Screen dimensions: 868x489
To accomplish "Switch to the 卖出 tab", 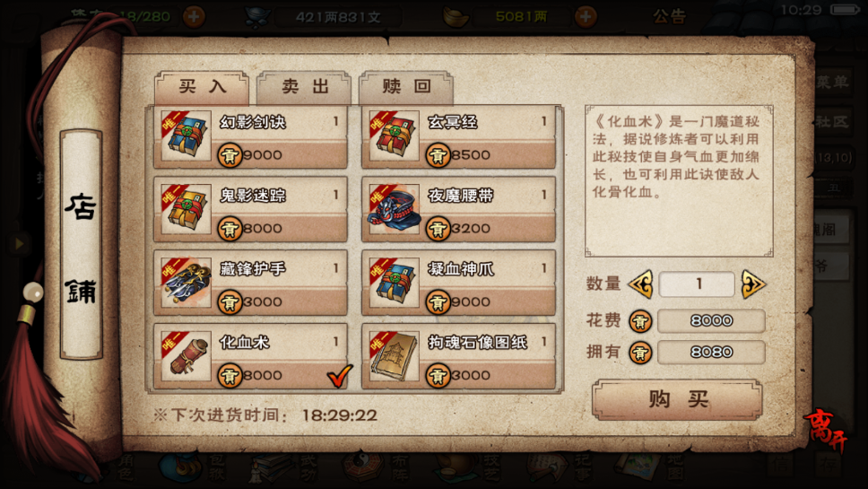I will [305, 87].
